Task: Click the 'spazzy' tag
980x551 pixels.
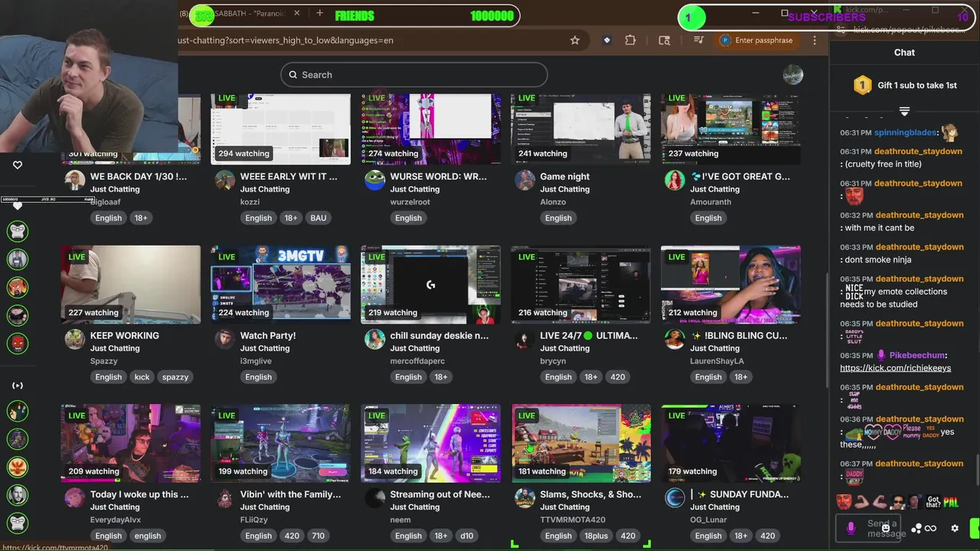Action: pos(175,377)
